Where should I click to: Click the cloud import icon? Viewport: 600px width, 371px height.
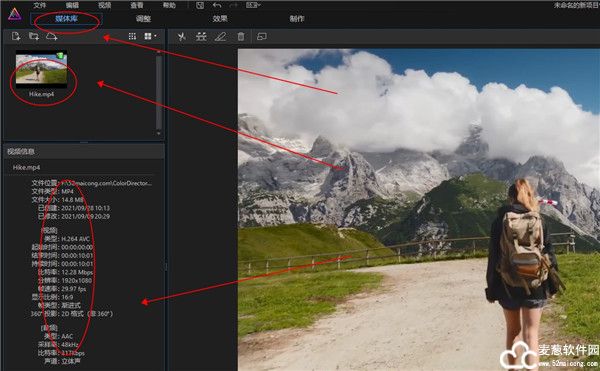51,36
